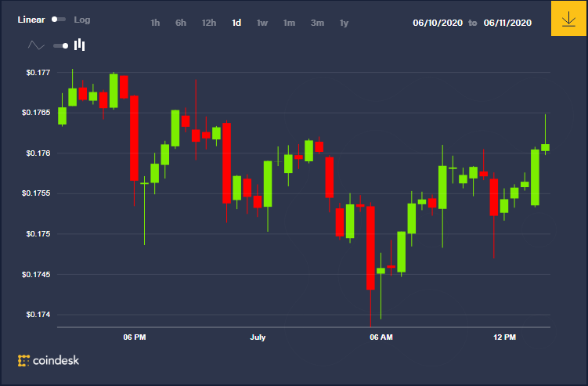The height and width of the screenshot is (386, 588).
Task: Select the 12h time range
Action: point(209,23)
